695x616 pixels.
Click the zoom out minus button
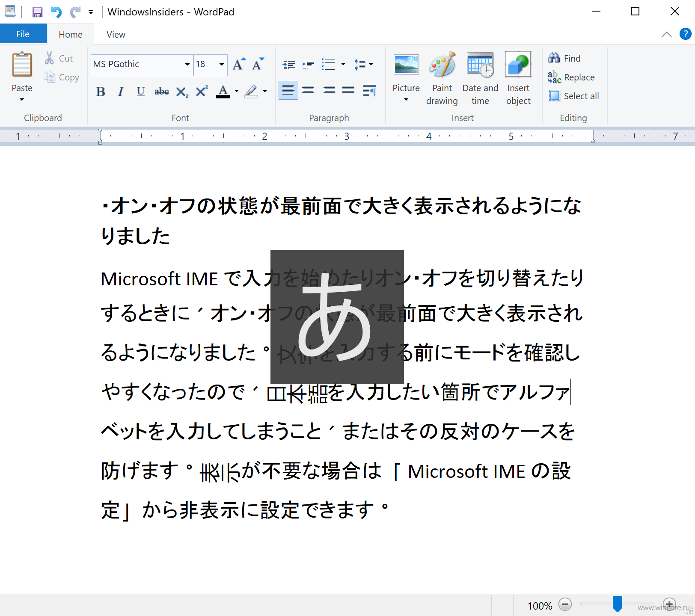click(565, 604)
